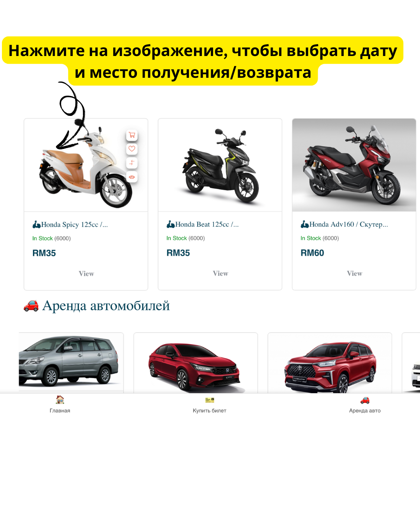View the Honda Spicy 125cc listing
The height and width of the screenshot is (525, 420).
[86, 274]
